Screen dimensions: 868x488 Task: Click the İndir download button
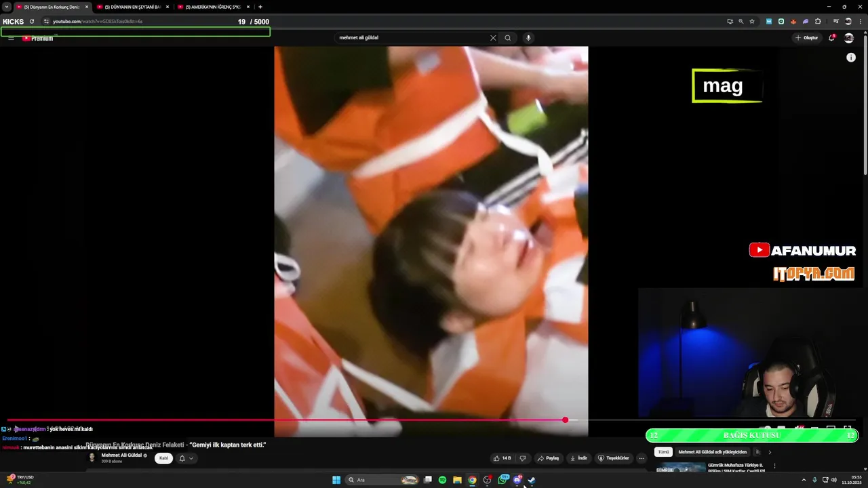coord(578,458)
